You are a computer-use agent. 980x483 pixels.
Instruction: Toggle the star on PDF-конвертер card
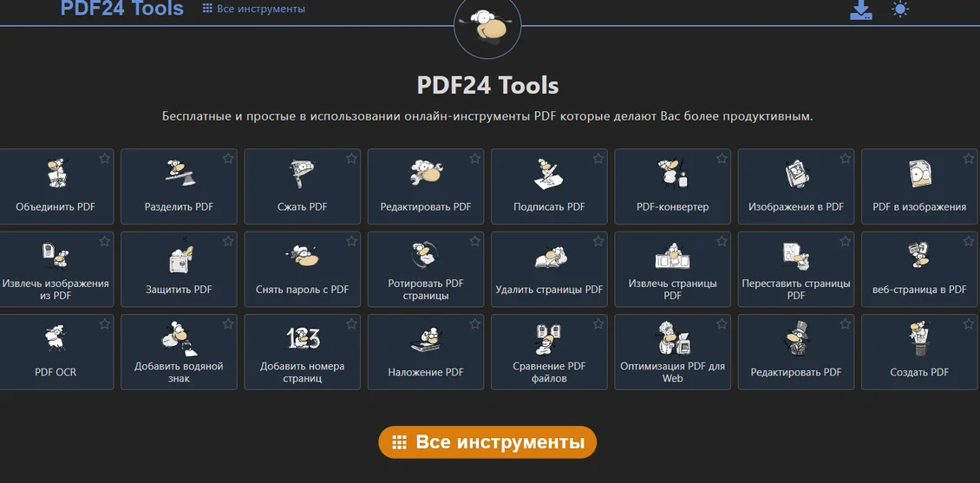pyautogui.click(x=722, y=159)
